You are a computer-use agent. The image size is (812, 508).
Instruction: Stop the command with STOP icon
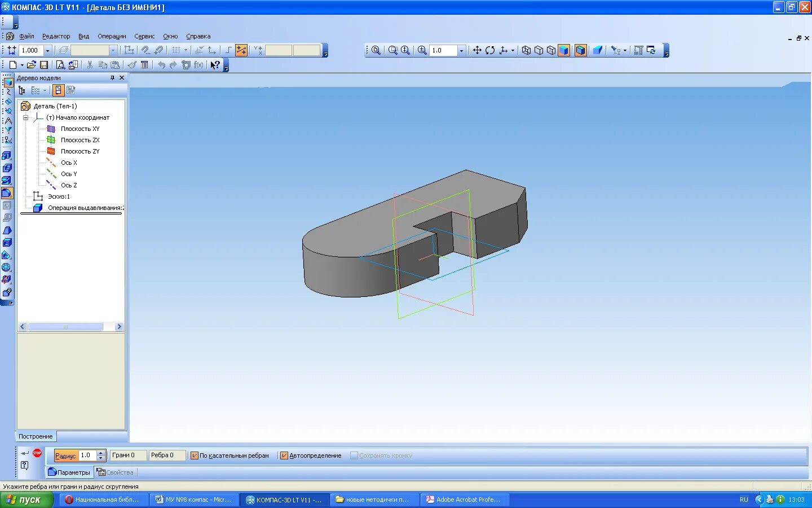[37, 453]
